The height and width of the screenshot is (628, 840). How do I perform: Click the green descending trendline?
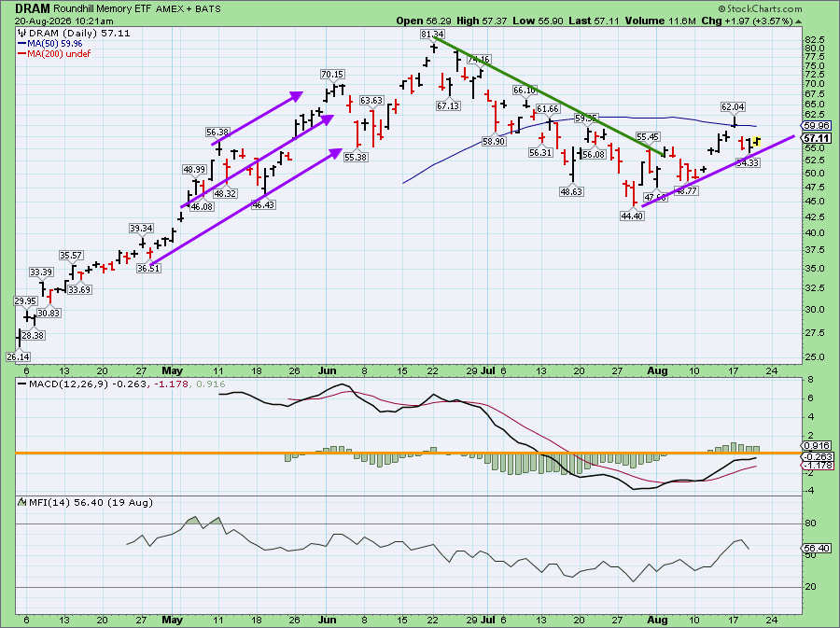pos(549,96)
